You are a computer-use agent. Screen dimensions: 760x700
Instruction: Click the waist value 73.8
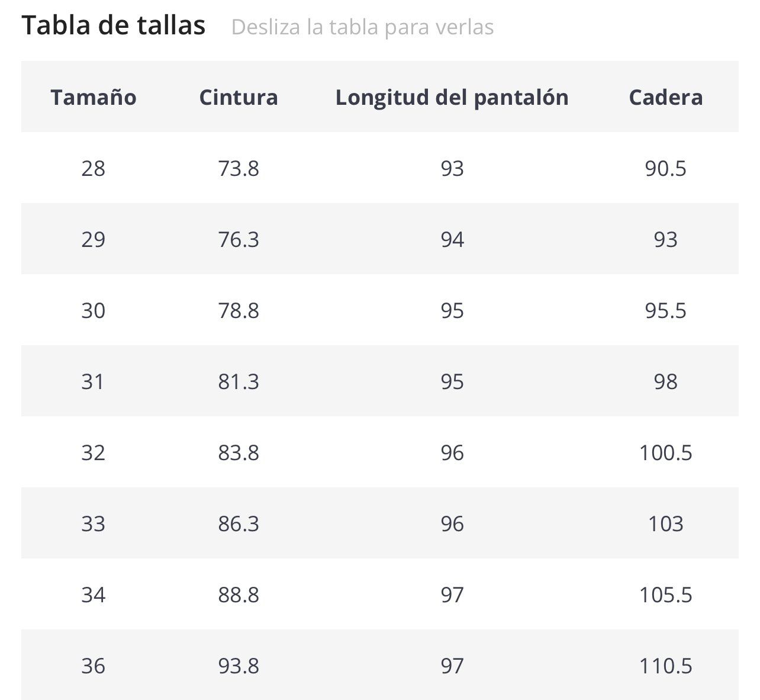coord(239,169)
